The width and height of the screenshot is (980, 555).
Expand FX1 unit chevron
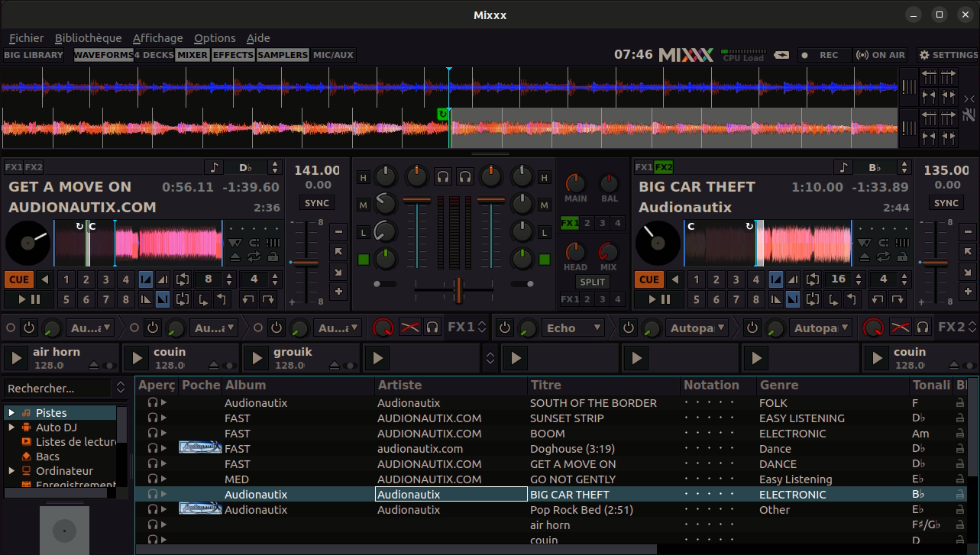pyautogui.click(x=482, y=328)
